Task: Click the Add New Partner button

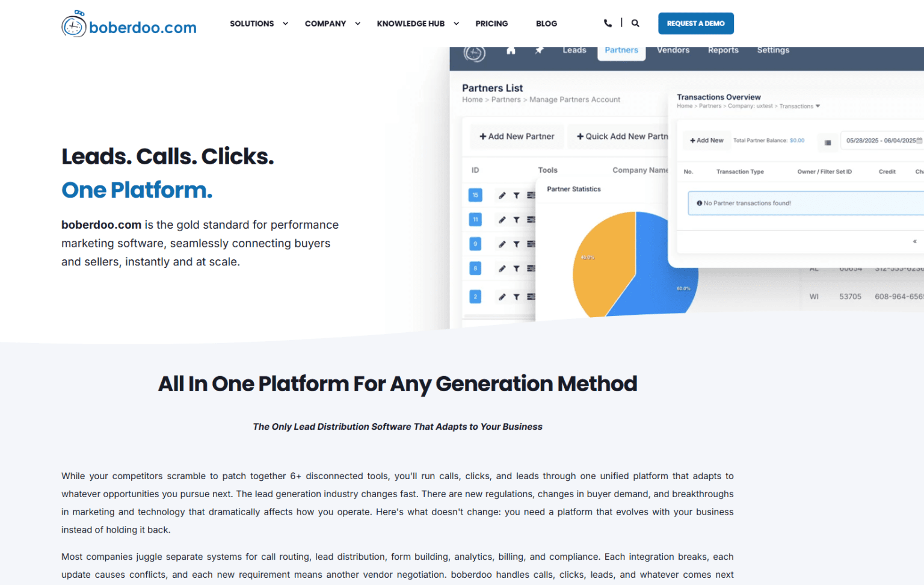Action: [x=517, y=137]
